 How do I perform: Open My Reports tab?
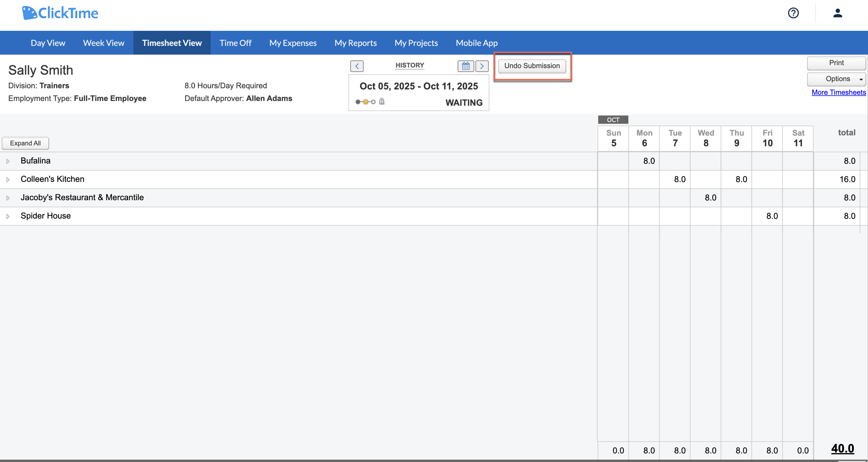[x=356, y=43]
